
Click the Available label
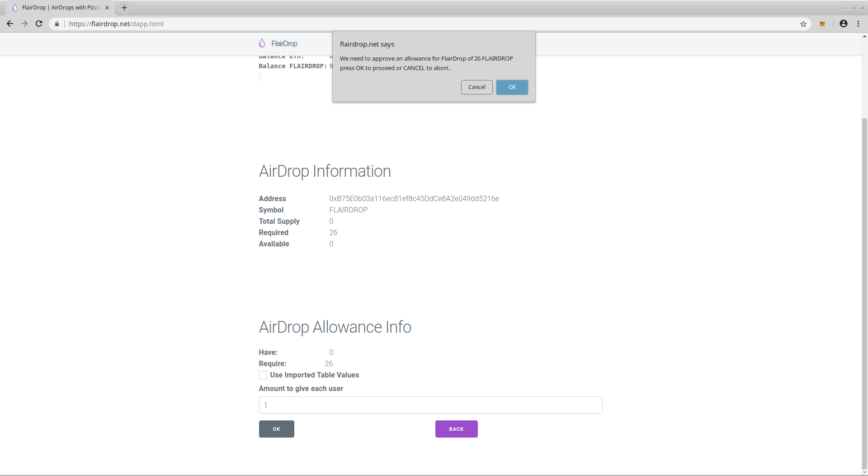274,244
